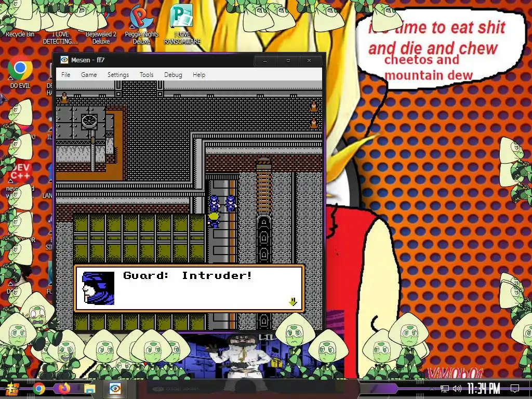Image resolution: width=532 pixels, height=399 pixels.
Task: Click the 11:34 PM clock
Action: pos(484,389)
